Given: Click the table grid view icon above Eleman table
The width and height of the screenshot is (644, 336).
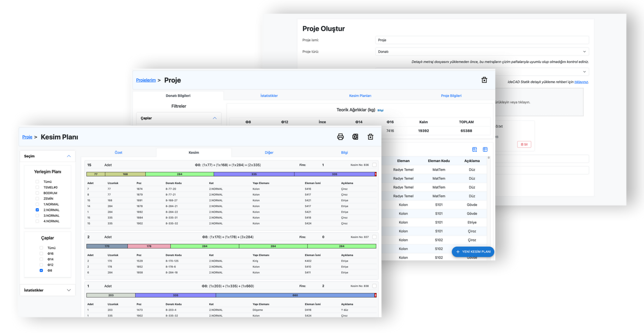Looking at the screenshot, I should pyautogui.click(x=485, y=149).
